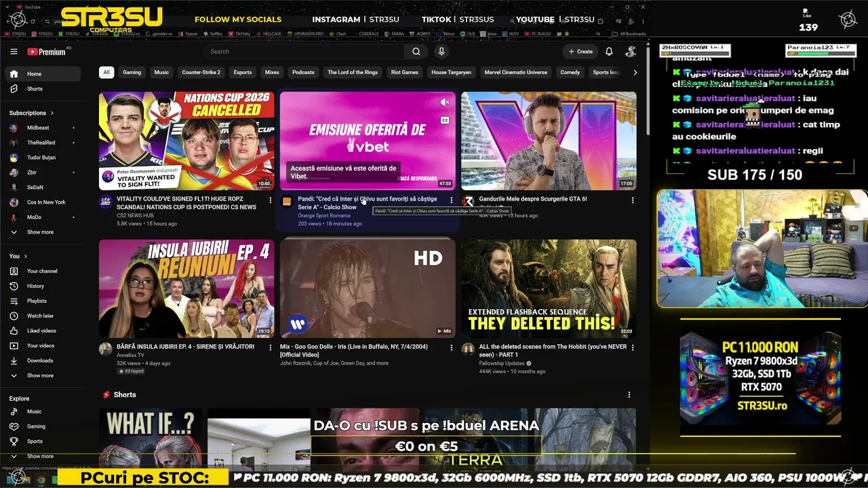
Task: Open Gaming under Explore
Action: pyautogui.click(x=43, y=426)
